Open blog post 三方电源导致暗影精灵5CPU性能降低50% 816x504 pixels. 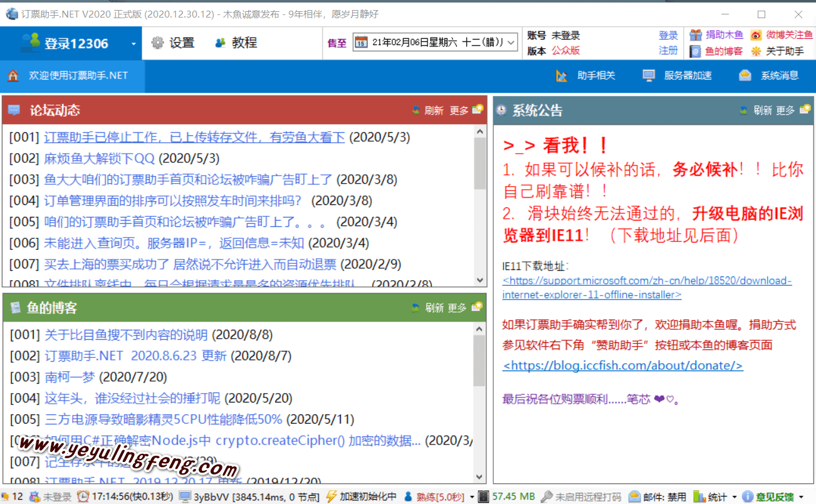(x=164, y=419)
